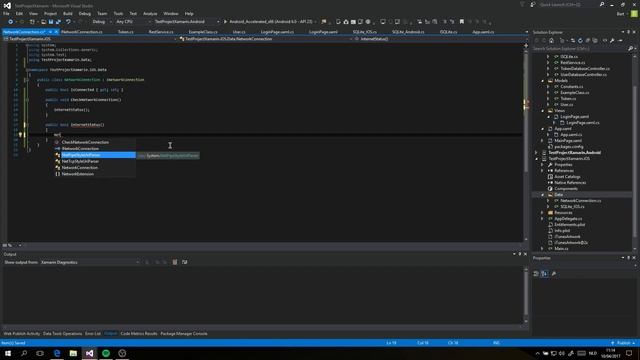Select MainPage.xaml in Solution Explorer
The image size is (640, 360).
pyautogui.click(x=568, y=140)
